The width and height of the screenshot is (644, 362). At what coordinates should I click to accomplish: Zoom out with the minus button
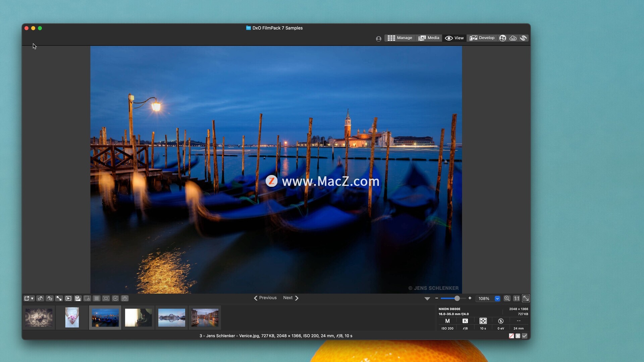436,298
